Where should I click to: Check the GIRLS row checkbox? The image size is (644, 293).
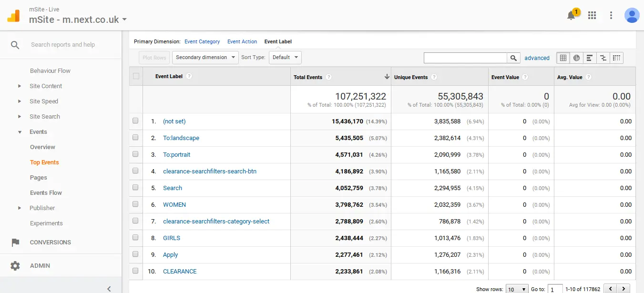(135, 238)
